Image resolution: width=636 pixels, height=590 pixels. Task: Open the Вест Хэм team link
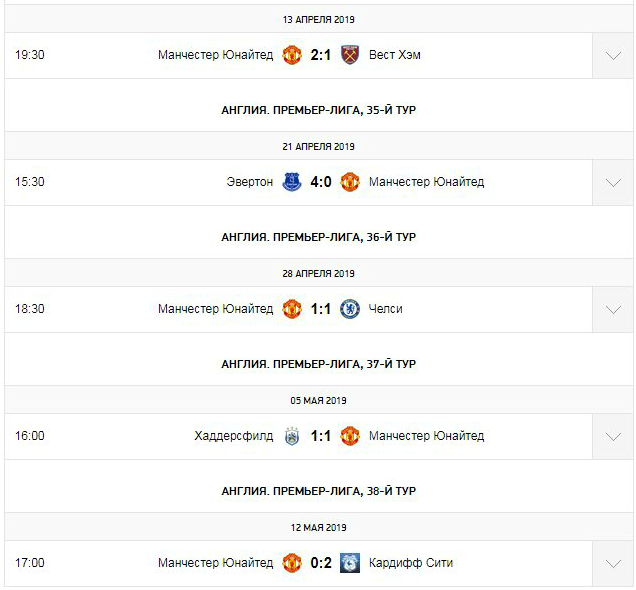tap(395, 55)
